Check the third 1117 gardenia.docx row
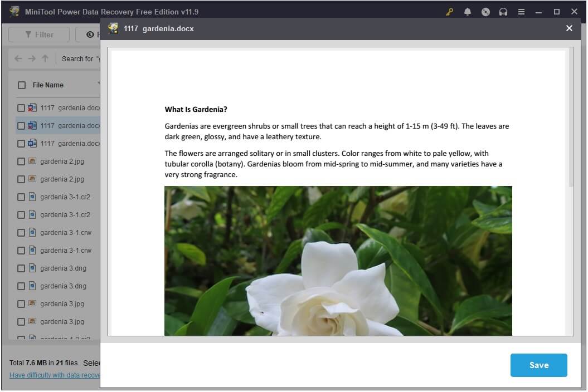Viewport: 588px width, 392px height. click(21, 144)
